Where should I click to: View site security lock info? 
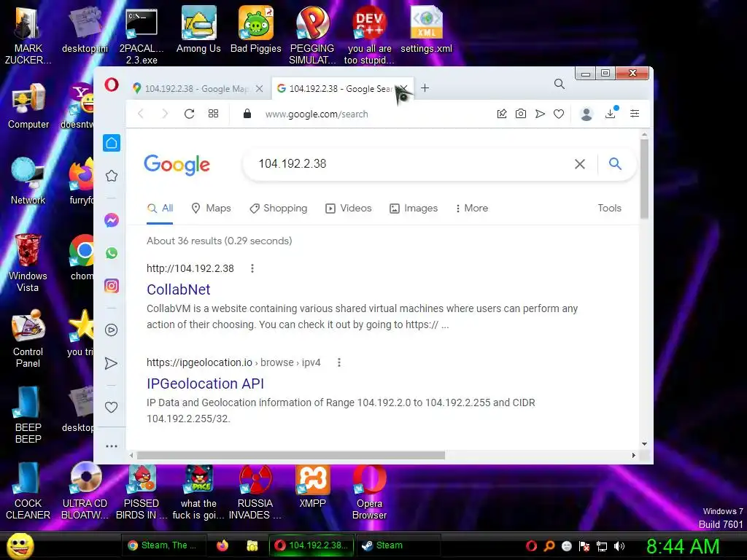point(247,113)
